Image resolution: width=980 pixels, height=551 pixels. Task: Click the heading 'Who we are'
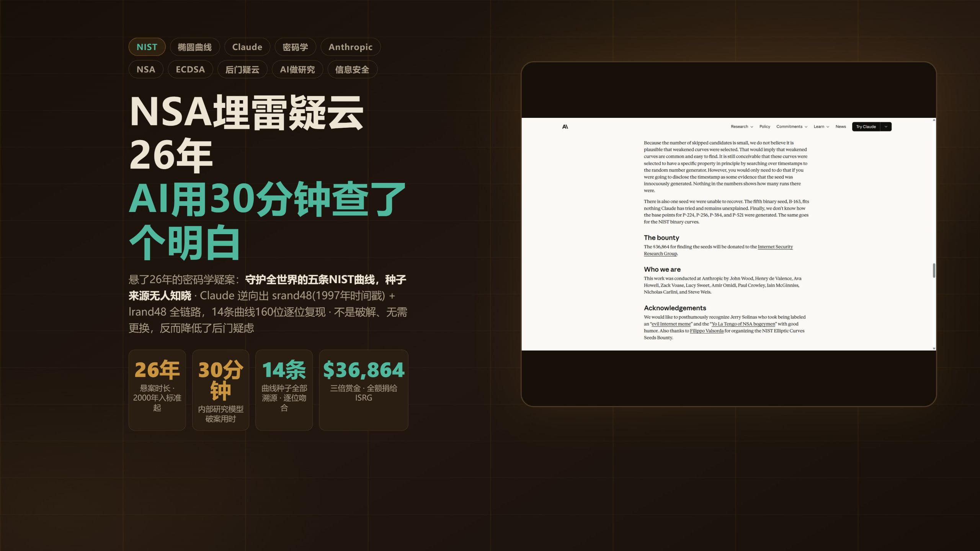click(662, 269)
